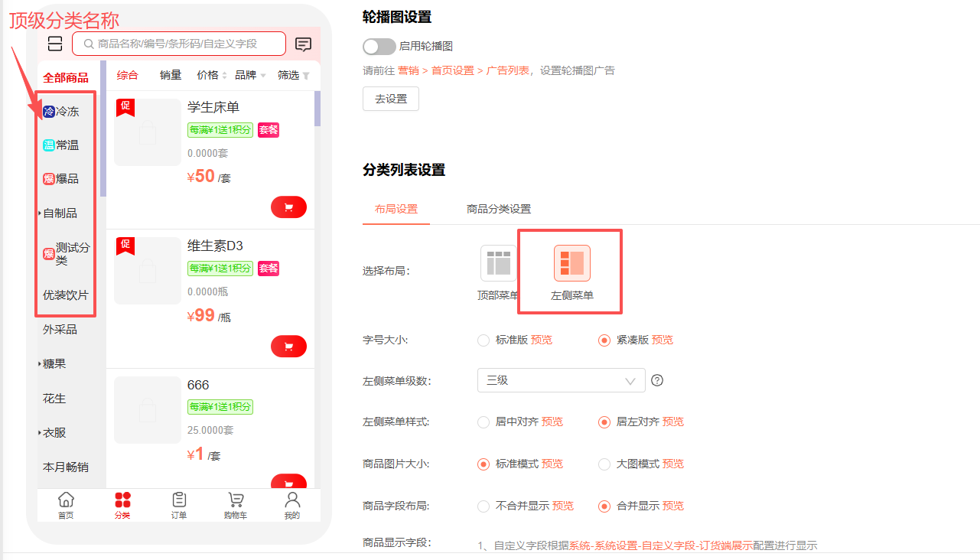
Task: Open the 购物车 cart icon
Action: 236,500
